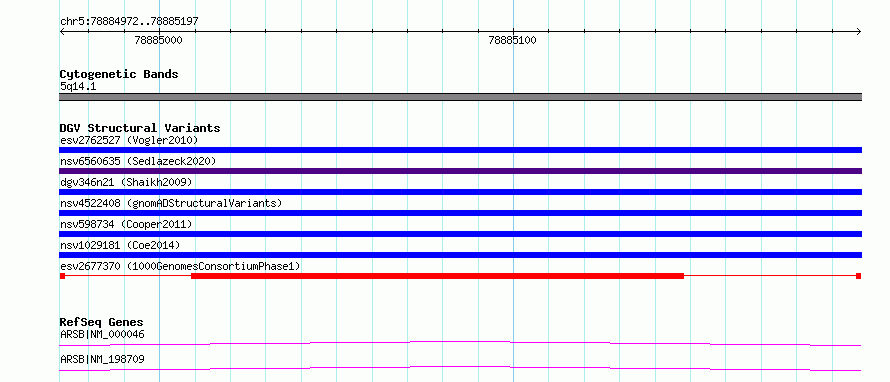Open the RefSeq Genes track heading

coord(101,322)
